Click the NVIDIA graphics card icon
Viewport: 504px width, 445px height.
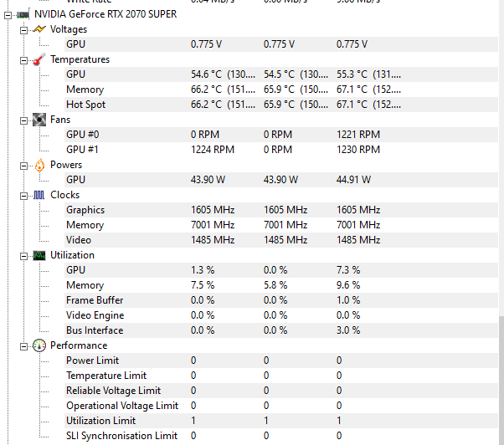point(23,14)
